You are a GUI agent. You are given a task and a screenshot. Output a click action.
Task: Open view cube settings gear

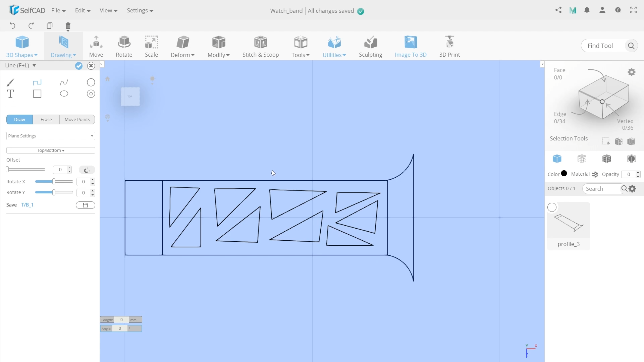point(632,72)
